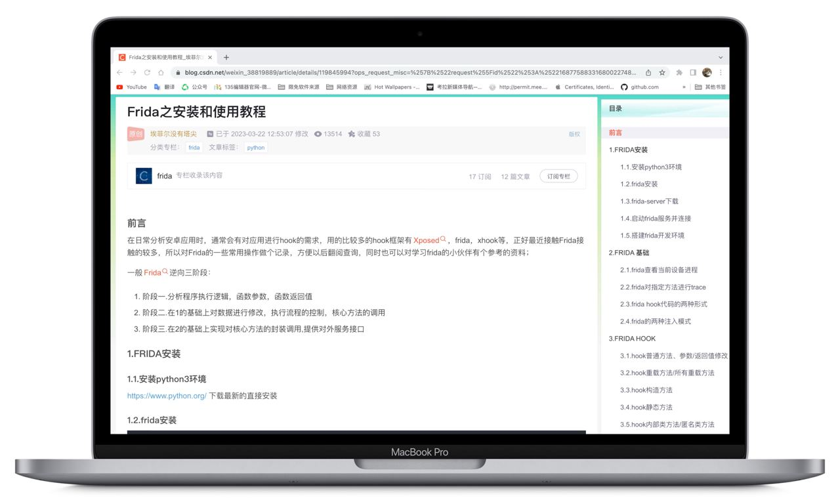The image size is (840, 504).
Task: Open the Hot Wallpapers bookmark
Action: coord(392,87)
